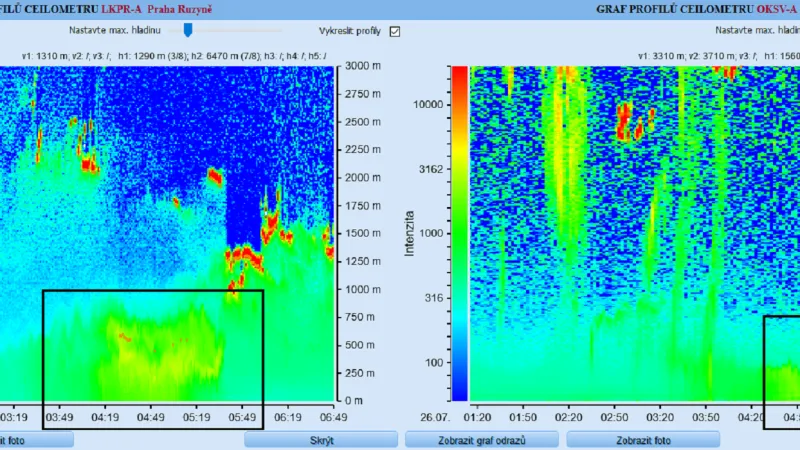Click the 3000 m height axis label
The height and width of the screenshot is (450, 800).
point(363,66)
